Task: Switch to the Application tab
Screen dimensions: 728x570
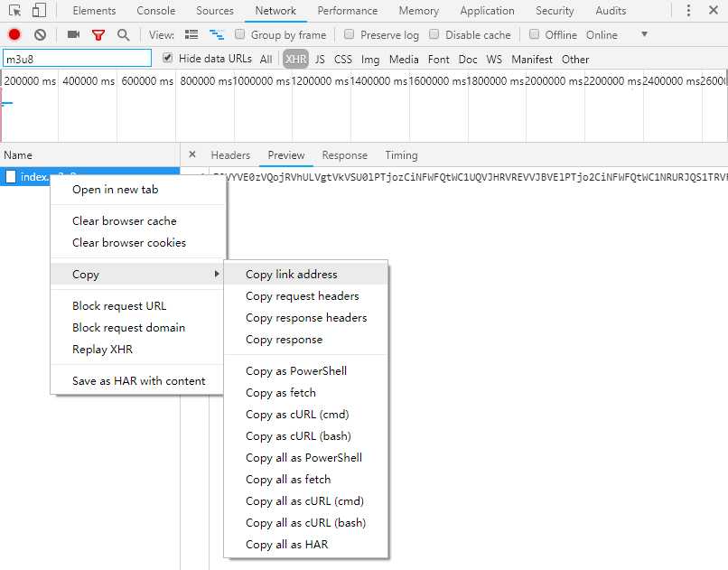Action: (487, 11)
